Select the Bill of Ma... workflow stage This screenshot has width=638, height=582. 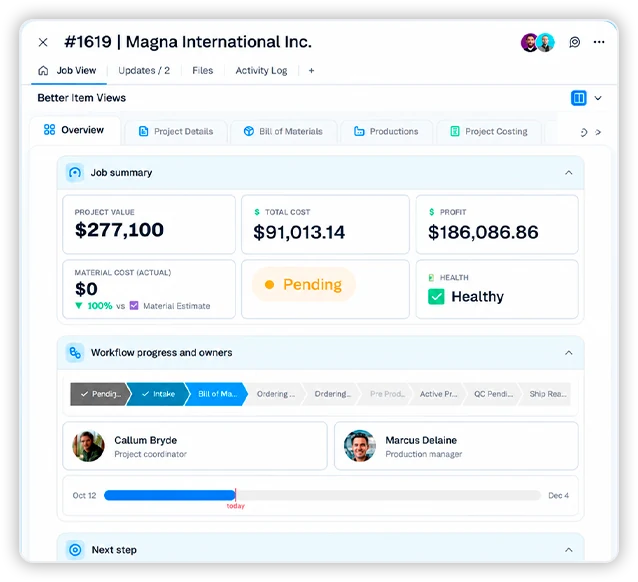pos(217,394)
